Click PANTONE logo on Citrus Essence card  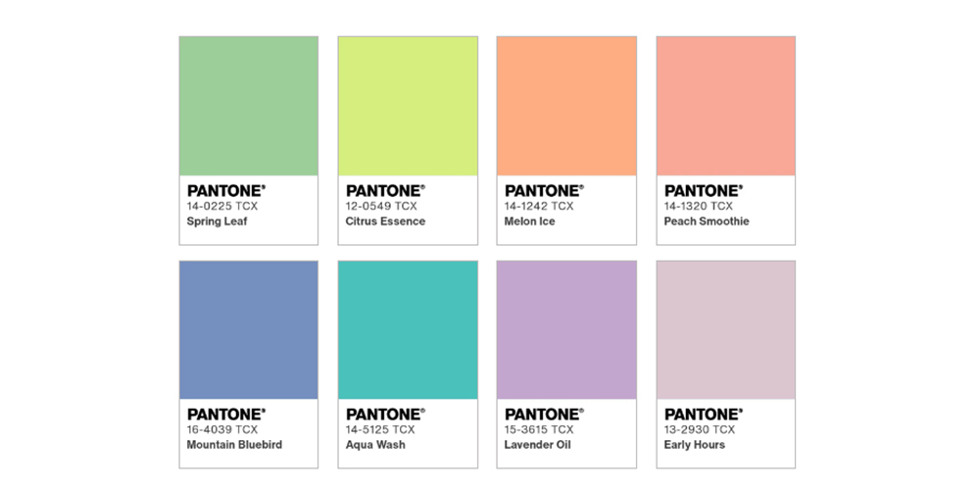pyautogui.click(x=385, y=191)
